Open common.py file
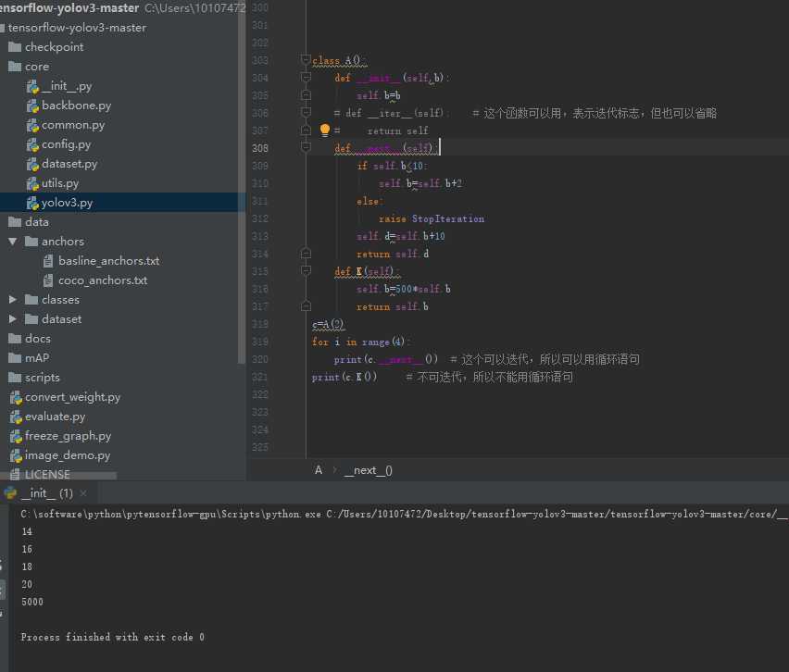 (73, 125)
